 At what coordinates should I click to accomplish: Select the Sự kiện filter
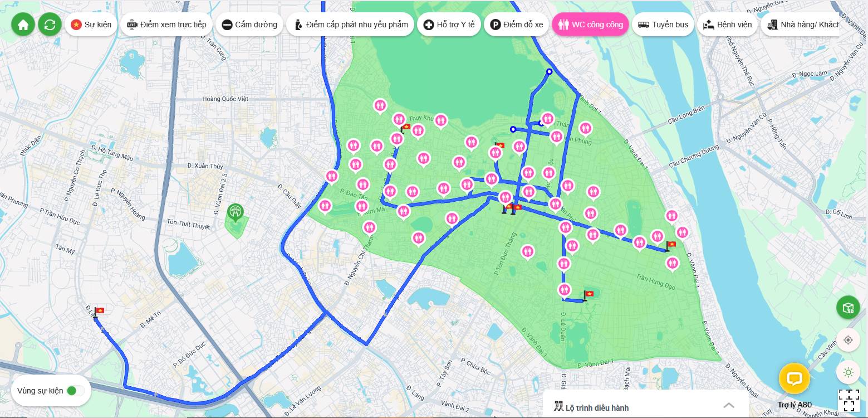[91, 25]
